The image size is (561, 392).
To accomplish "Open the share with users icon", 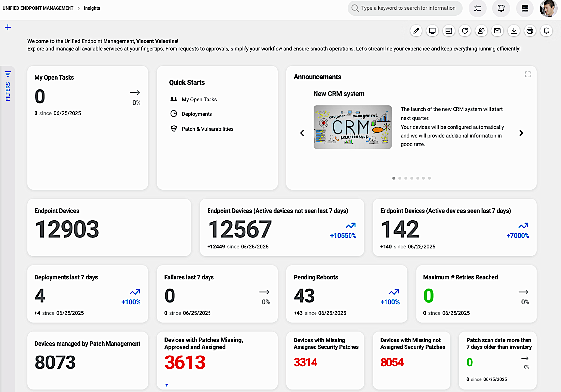I will pos(481,31).
